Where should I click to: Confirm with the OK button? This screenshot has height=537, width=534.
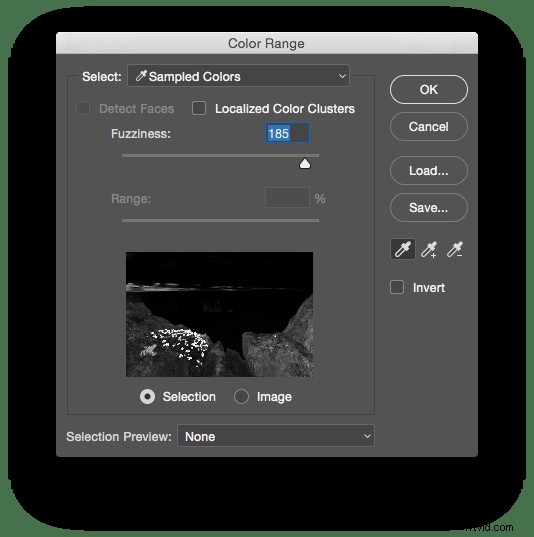pyautogui.click(x=429, y=89)
